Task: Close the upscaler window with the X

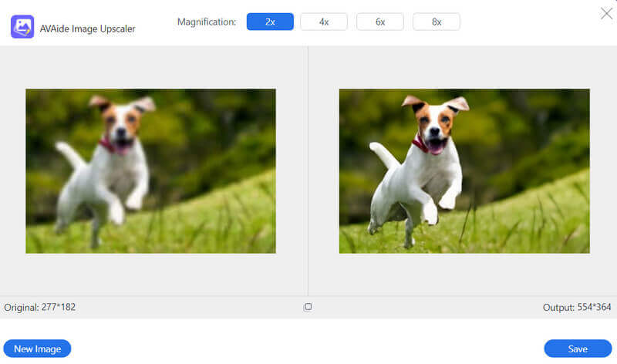Action: 606,13
